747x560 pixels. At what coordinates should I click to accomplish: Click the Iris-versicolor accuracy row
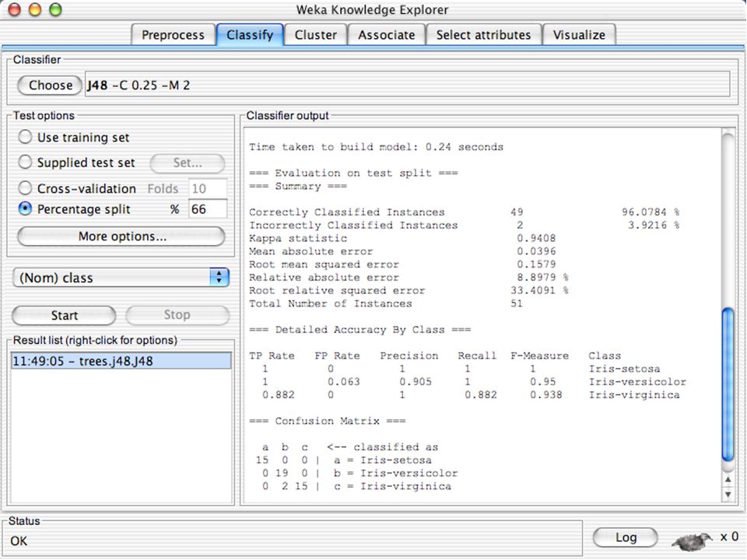click(x=474, y=381)
